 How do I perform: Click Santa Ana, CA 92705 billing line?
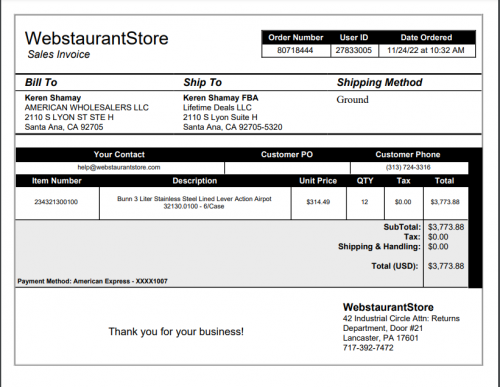click(64, 127)
